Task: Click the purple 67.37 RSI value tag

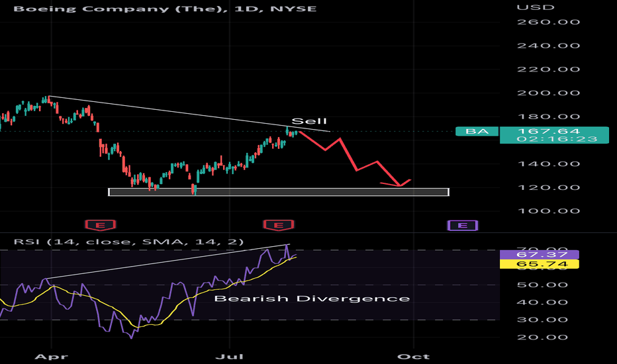Action: click(539, 255)
